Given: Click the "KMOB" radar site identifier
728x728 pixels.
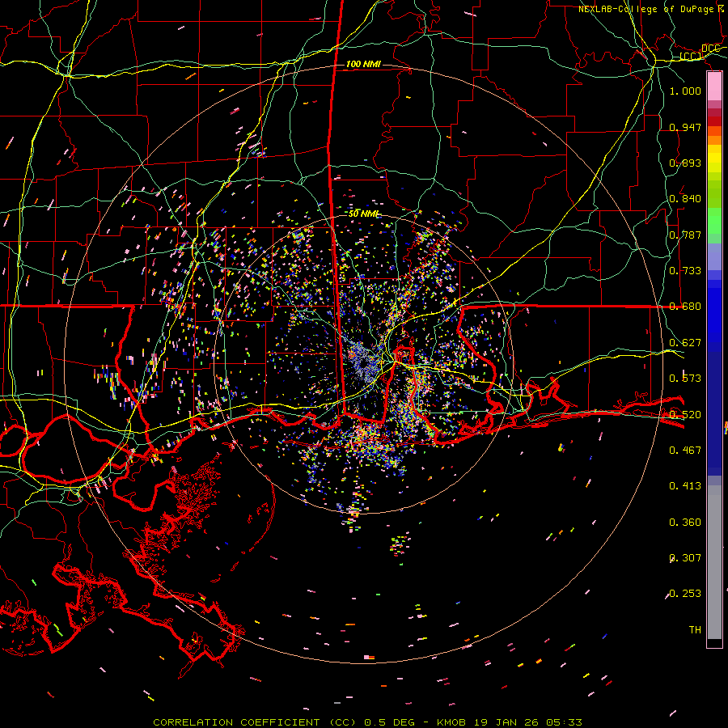Looking at the screenshot, I should click(x=451, y=722).
